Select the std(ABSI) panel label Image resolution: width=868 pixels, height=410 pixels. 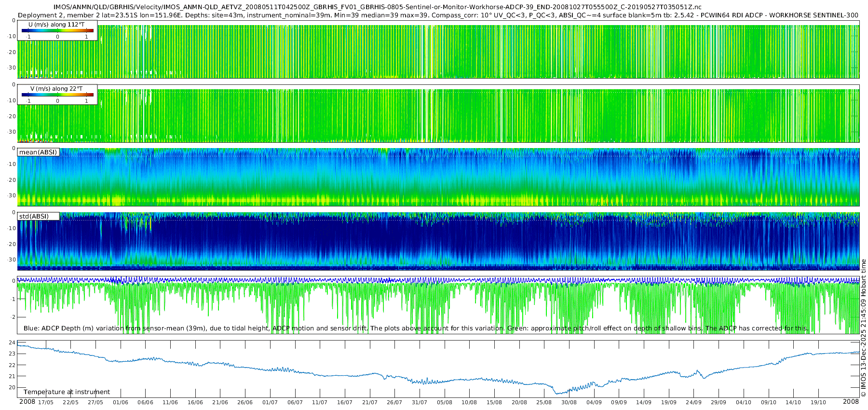click(34, 217)
